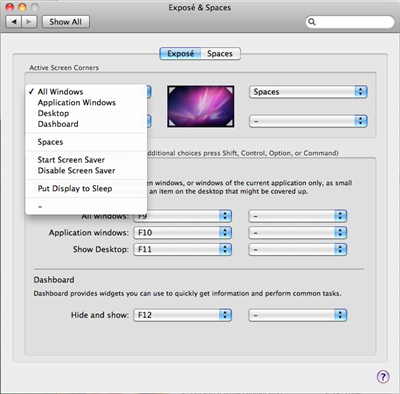
Task: Open mouse button dropdown beside F10
Action: tap(298, 232)
